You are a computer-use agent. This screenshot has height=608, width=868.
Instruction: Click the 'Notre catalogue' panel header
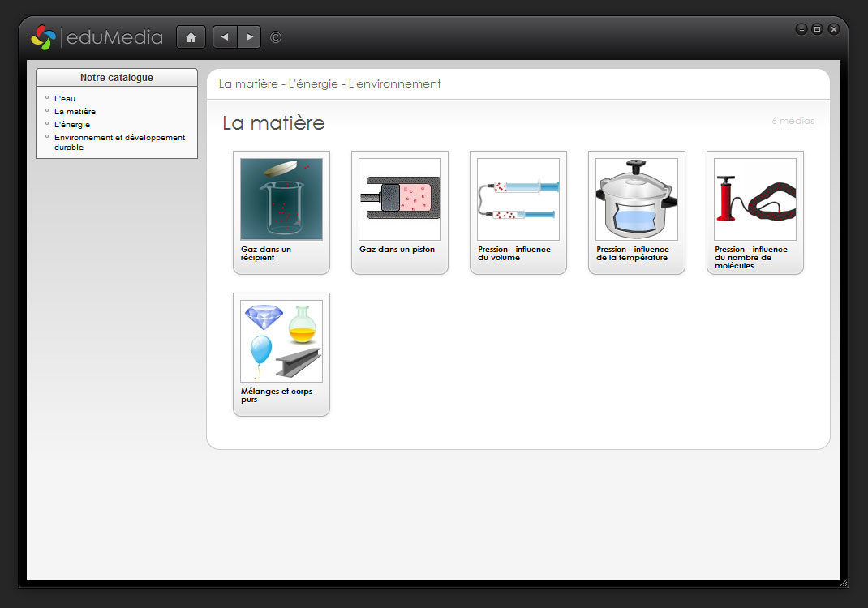117,78
